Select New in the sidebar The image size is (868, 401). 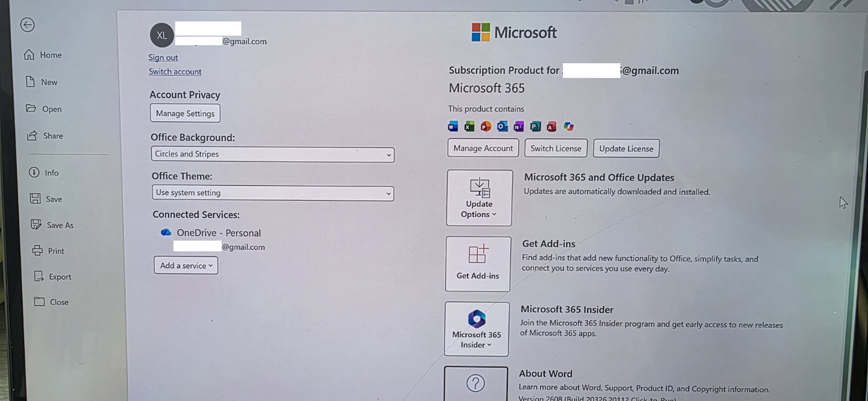pos(41,82)
